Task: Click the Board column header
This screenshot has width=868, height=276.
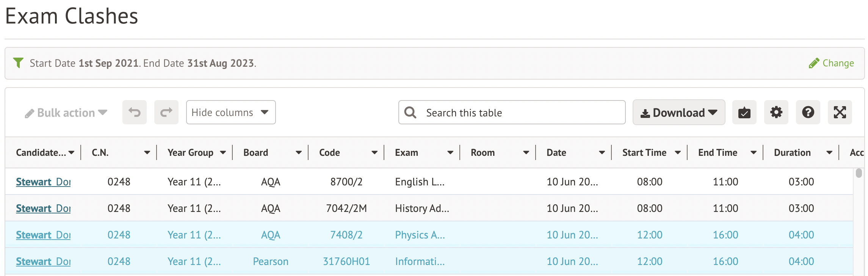Action: tap(255, 152)
